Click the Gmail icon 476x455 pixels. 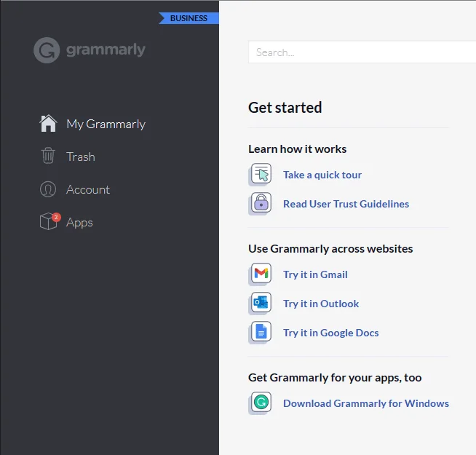coord(261,274)
